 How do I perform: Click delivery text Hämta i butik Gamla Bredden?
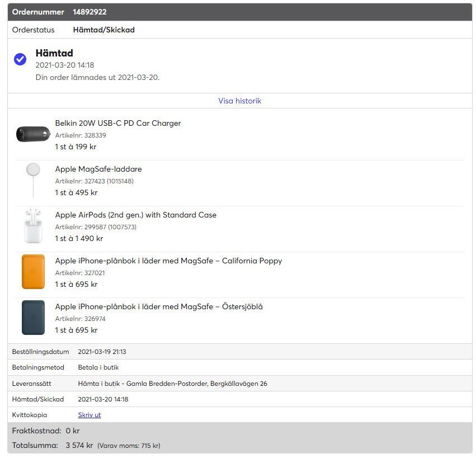pos(172,384)
